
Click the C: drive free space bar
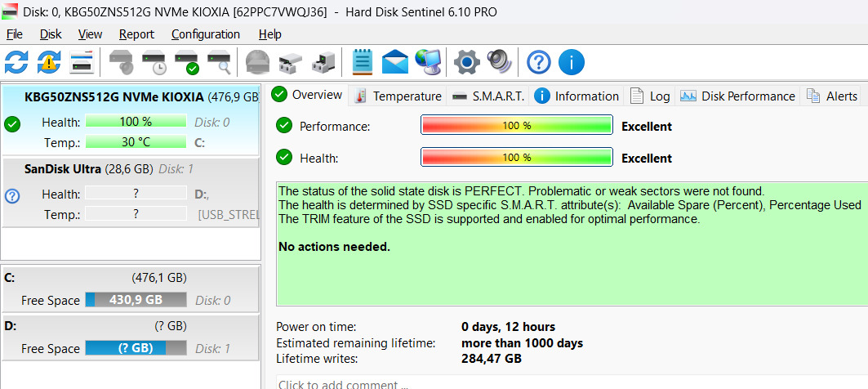point(136,300)
